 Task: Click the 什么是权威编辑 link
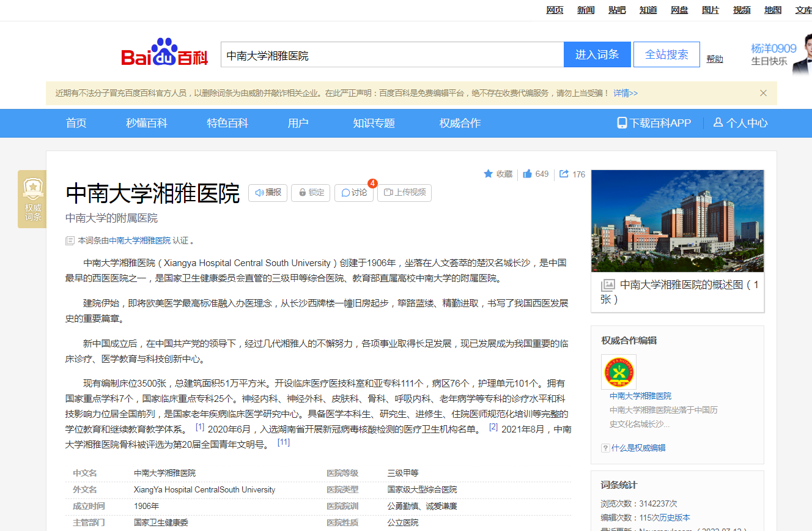click(x=638, y=448)
